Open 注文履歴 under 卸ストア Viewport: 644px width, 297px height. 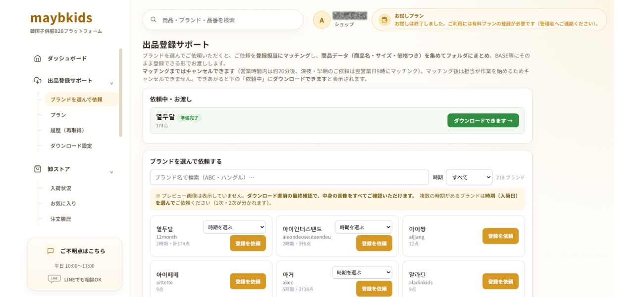coord(60,219)
